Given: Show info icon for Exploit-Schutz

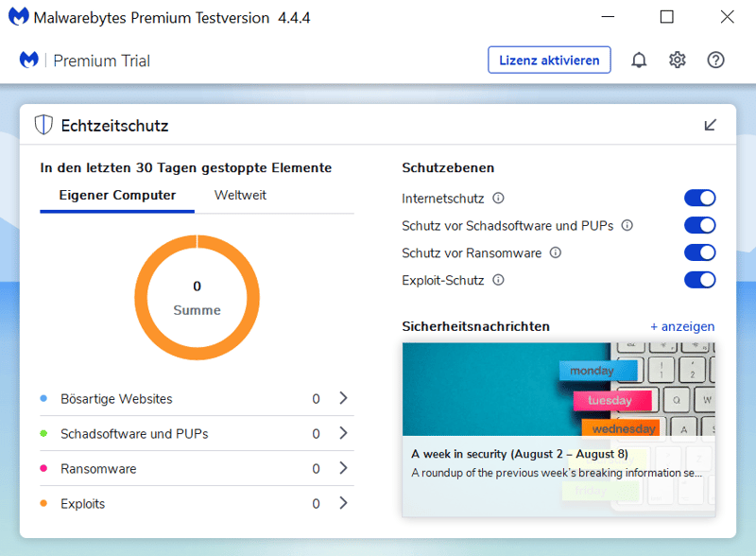Looking at the screenshot, I should click(498, 280).
